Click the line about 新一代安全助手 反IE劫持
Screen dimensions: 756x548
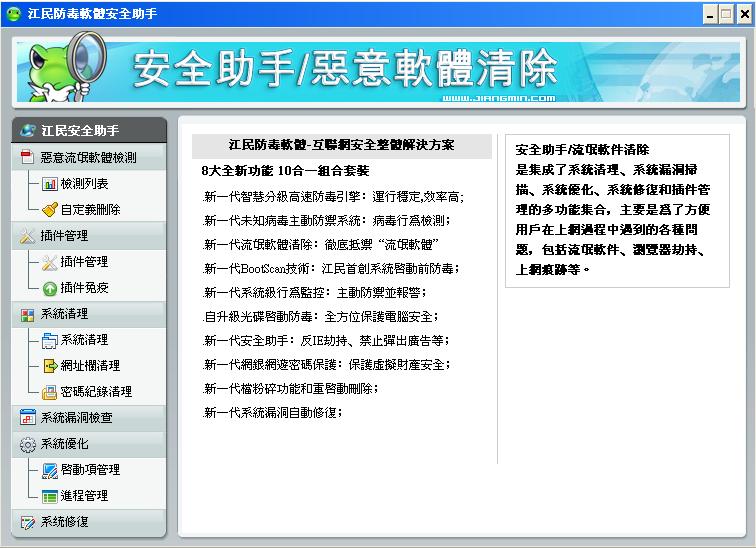coord(327,341)
